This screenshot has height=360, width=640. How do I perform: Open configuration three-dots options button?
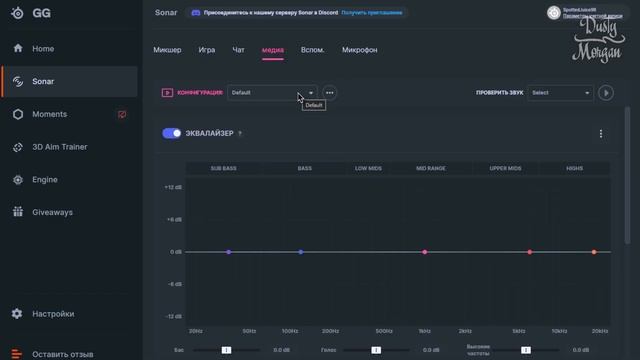pyautogui.click(x=329, y=93)
